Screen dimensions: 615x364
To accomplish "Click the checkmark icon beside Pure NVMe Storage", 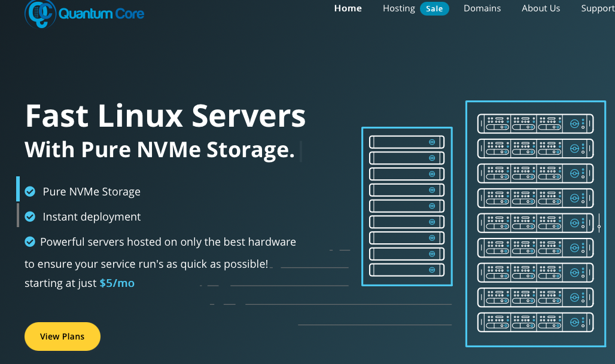I will click(30, 192).
